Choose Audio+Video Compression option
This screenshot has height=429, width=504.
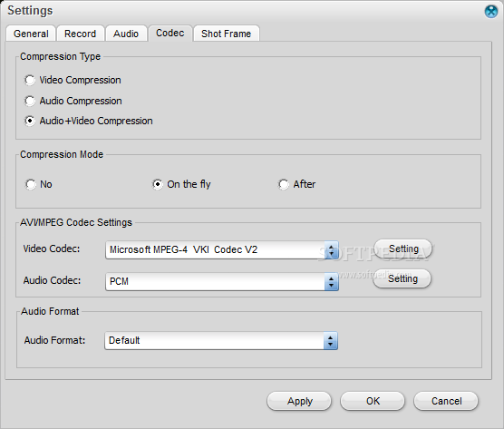pos(30,121)
